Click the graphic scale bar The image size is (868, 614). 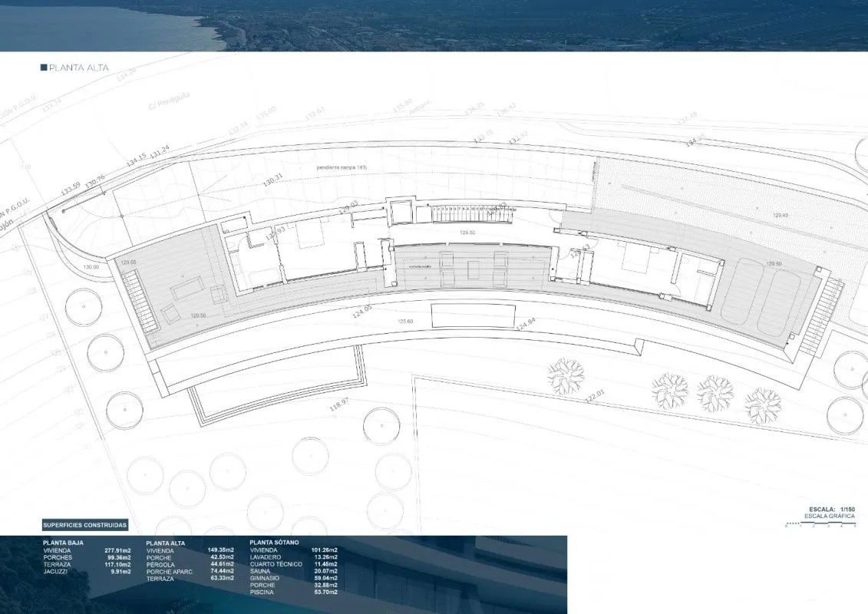(820, 523)
